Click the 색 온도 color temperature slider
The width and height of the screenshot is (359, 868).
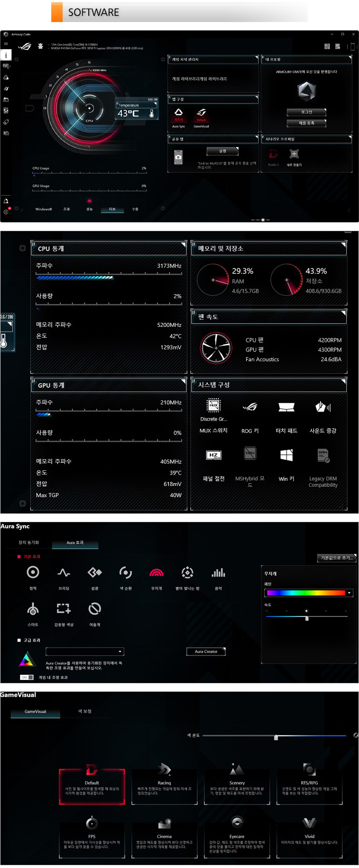pyautogui.click(x=274, y=736)
